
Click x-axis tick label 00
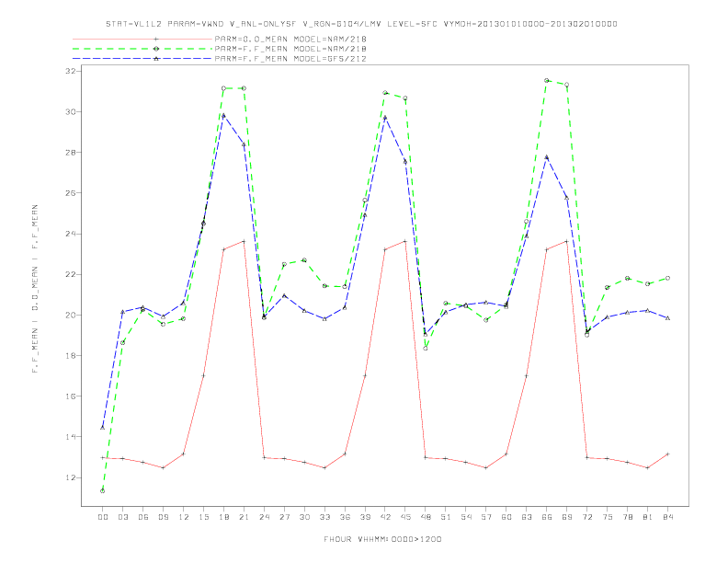tap(103, 517)
